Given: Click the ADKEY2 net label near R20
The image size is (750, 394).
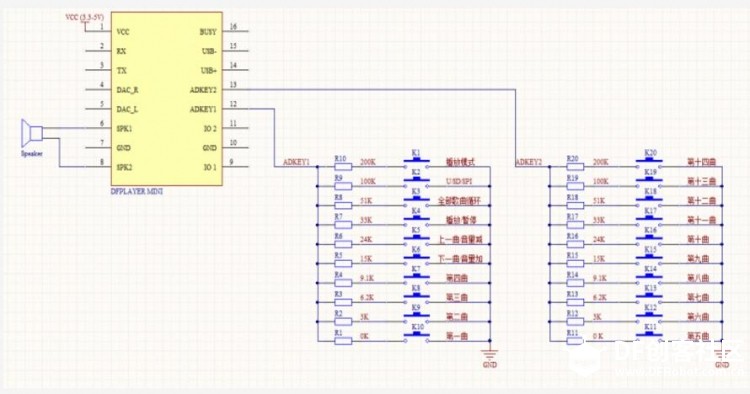Looking at the screenshot, I should (529, 163).
